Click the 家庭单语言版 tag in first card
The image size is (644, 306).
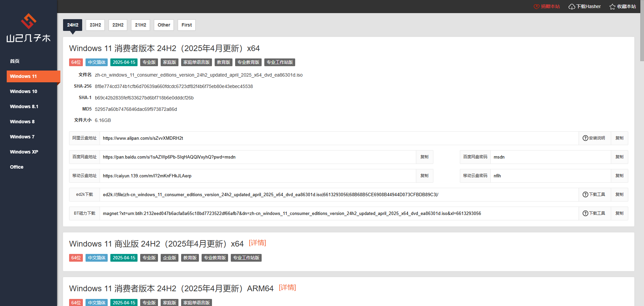pos(197,62)
